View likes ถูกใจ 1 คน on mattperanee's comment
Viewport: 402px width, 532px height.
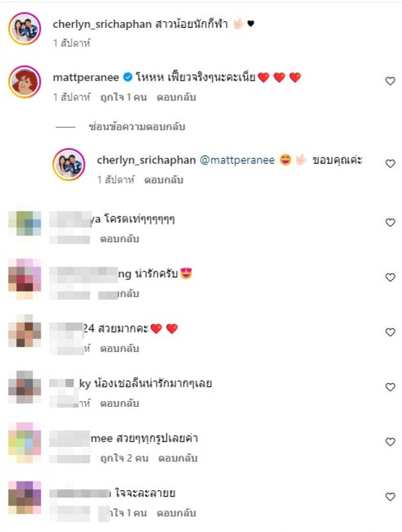(124, 97)
